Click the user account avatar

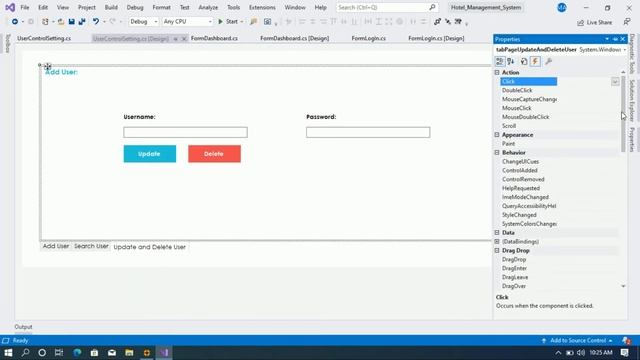[562, 7]
